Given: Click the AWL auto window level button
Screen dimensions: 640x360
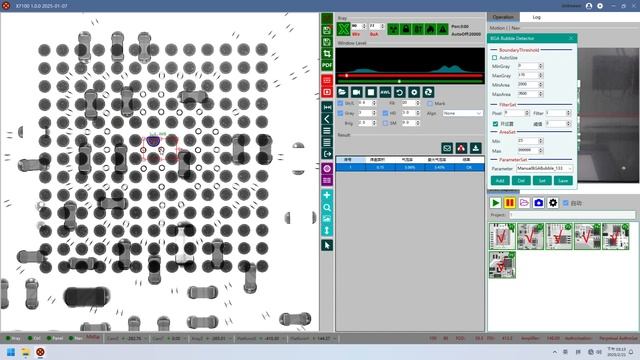Looking at the screenshot, I should 385,92.
